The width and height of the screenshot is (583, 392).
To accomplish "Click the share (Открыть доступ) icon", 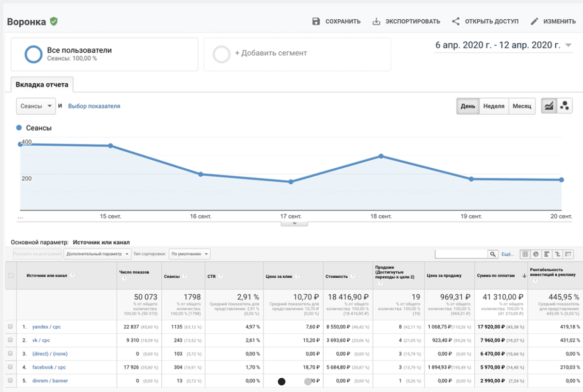I will coord(456,21).
